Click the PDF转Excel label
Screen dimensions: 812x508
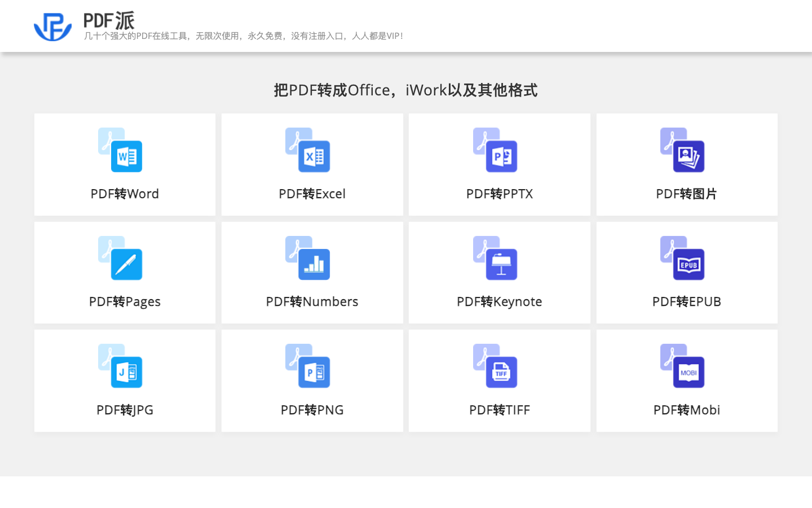[x=312, y=194]
